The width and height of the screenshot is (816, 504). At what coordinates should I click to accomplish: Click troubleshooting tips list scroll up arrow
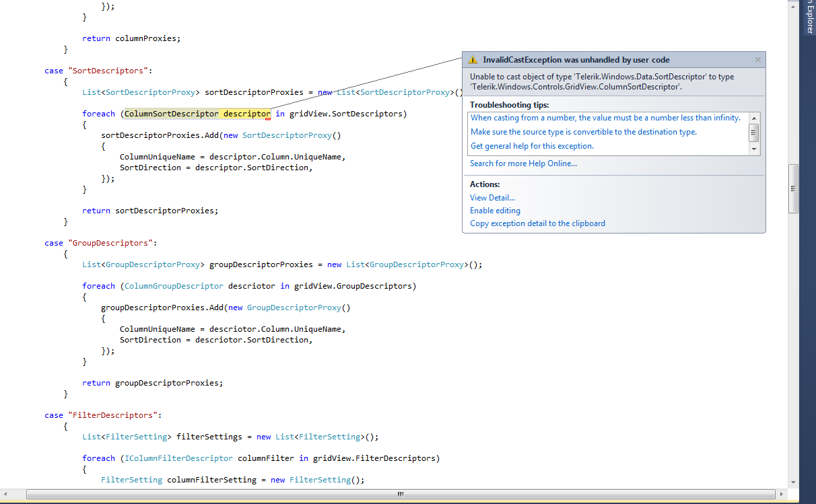(x=754, y=118)
